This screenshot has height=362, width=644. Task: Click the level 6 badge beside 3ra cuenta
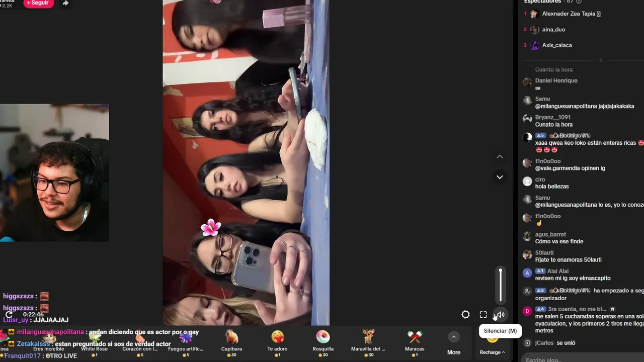[540, 309]
